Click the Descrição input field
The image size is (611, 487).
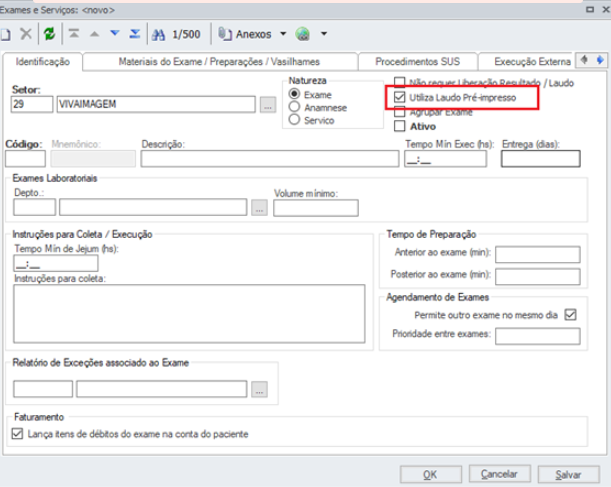(x=270, y=159)
